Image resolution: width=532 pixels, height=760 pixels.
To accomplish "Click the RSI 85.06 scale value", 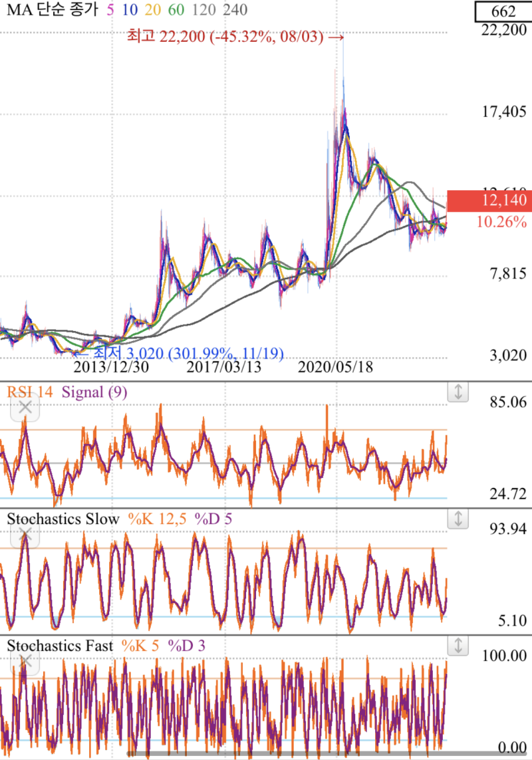I will [x=508, y=402].
